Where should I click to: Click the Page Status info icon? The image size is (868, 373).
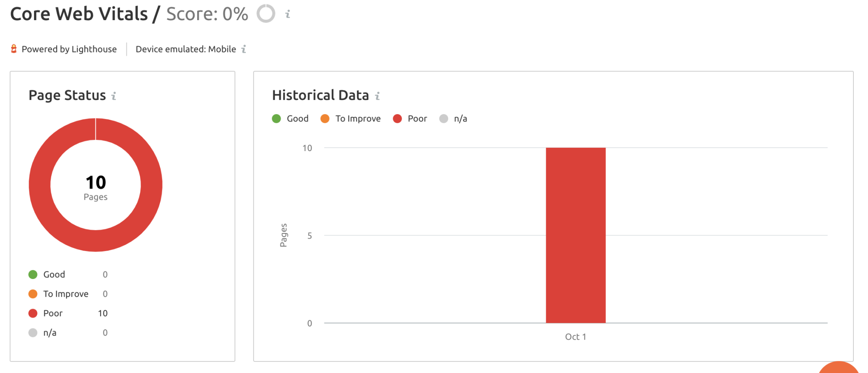click(x=114, y=96)
